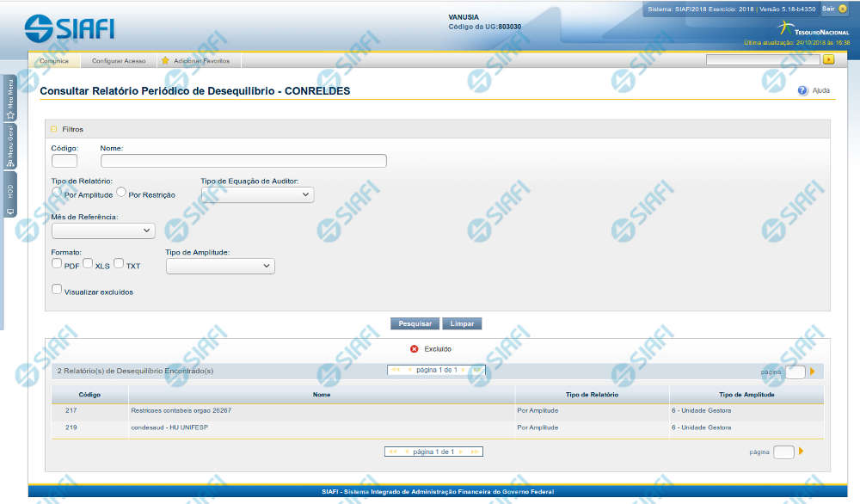Collapse the Filtros panel icon
This screenshot has width=860, height=504.
(54, 129)
